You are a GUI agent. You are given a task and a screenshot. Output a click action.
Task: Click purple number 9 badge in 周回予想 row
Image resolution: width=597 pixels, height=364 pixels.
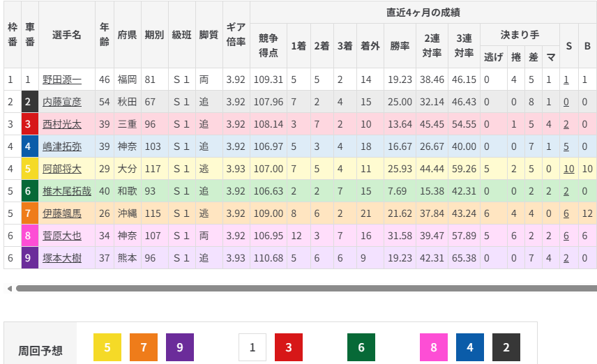point(180,347)
